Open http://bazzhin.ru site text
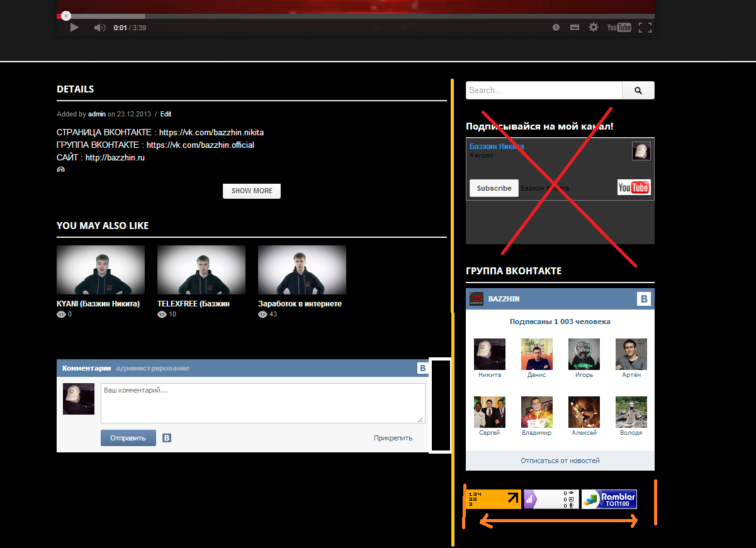Screen dimensions: 756x548 (x=115, y=157)
